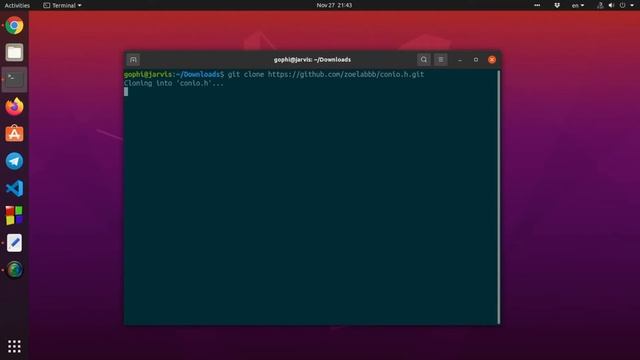Maximize the terminal window
This screenshot has width=640, height=360.
pos(476,60)
